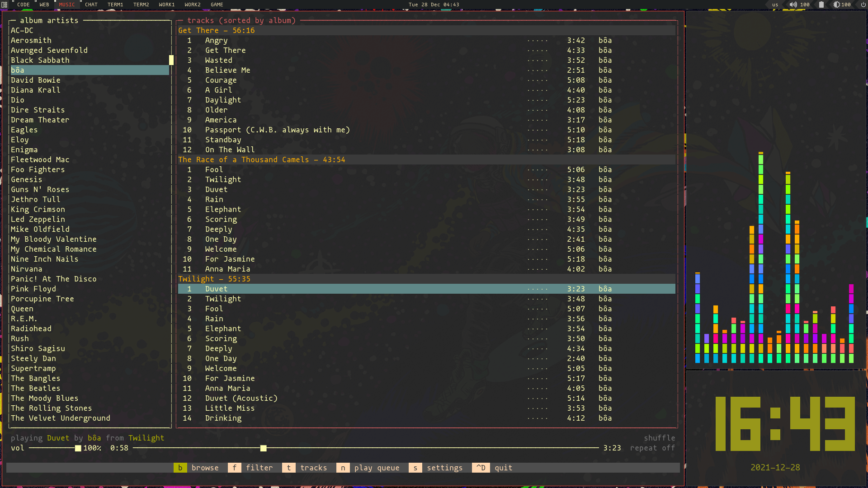Select Eagles from album artists list

coord(24,129)
